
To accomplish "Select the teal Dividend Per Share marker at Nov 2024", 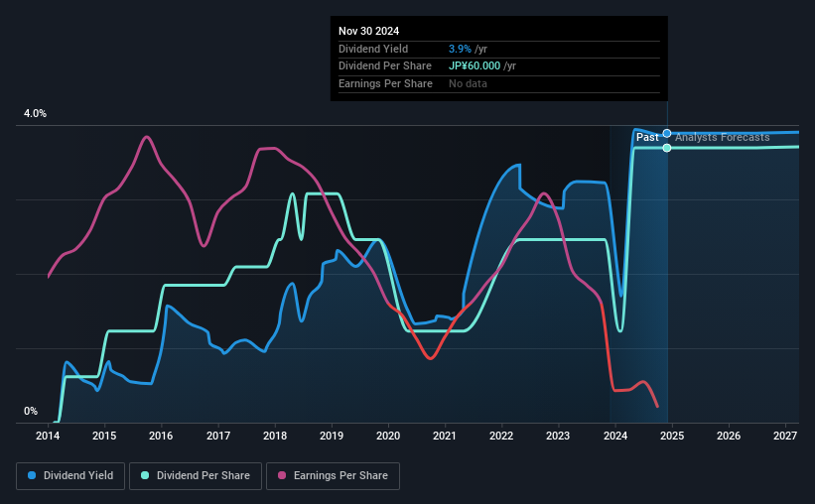I will pos(667,148).
